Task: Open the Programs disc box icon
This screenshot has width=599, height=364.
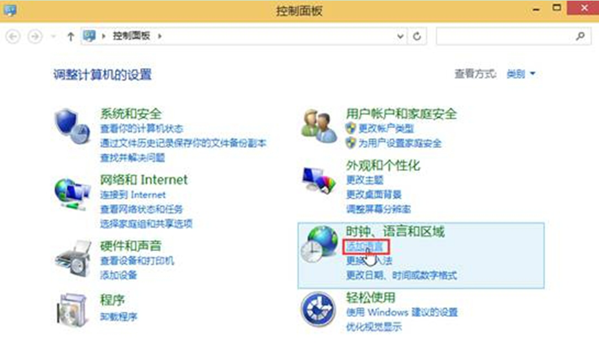Action: tap(72, 310)
